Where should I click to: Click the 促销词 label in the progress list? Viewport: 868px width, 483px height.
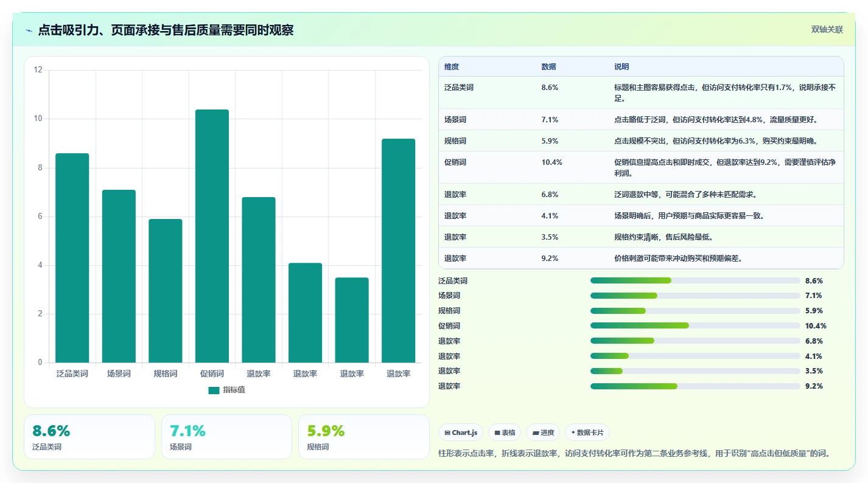pos(449,326)
